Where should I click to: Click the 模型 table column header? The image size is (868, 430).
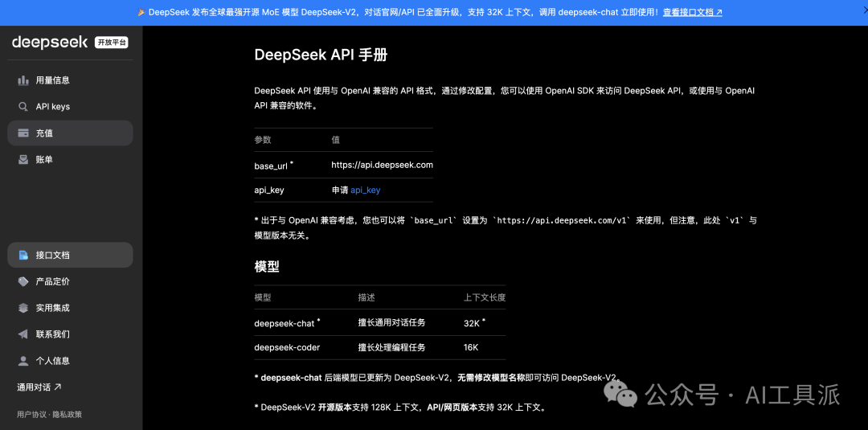[x=263, y=297]
